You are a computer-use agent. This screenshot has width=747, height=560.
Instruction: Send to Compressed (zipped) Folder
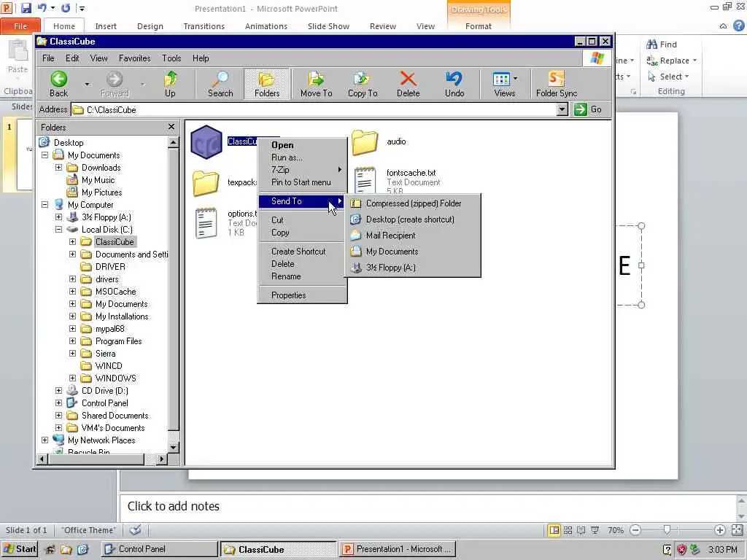click(413, 203)
